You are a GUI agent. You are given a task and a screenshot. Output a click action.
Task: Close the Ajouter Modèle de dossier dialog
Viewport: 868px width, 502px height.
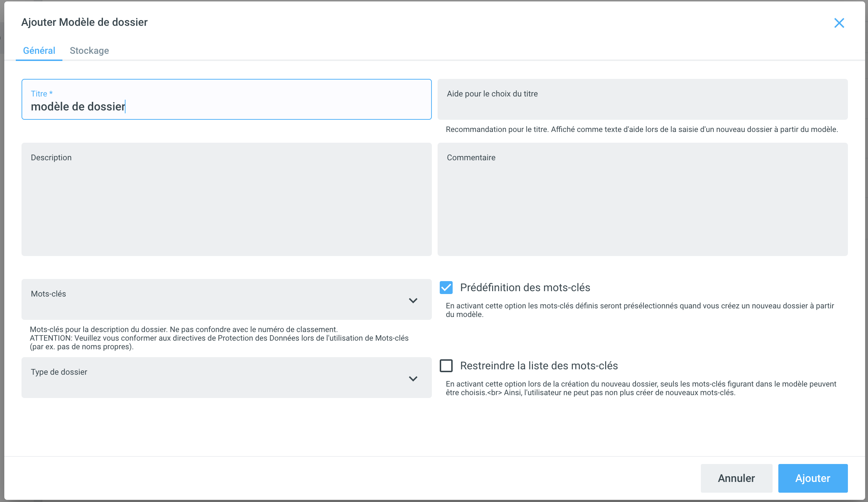click(839, 23)
